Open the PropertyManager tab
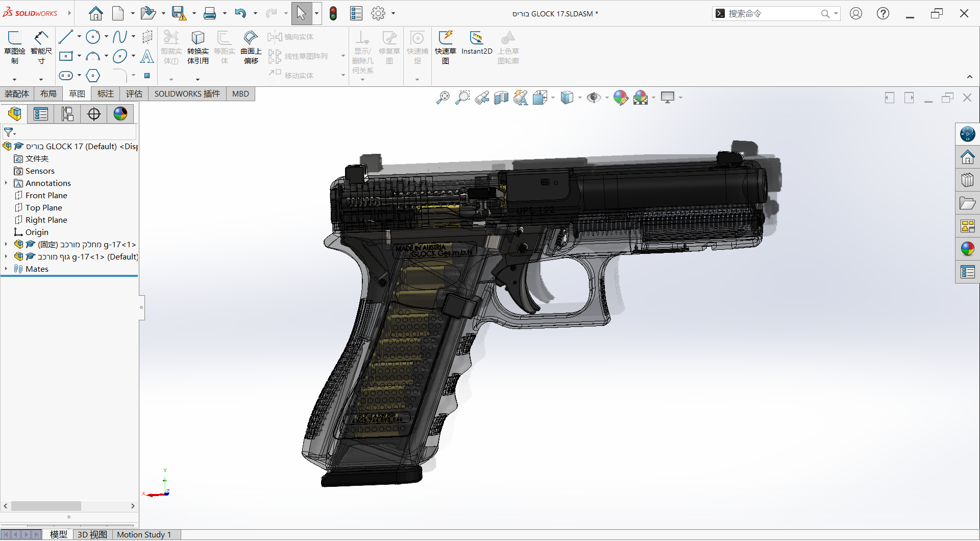Image resolution: width=980 pixels, height=541 pixels. pos(41,113)
